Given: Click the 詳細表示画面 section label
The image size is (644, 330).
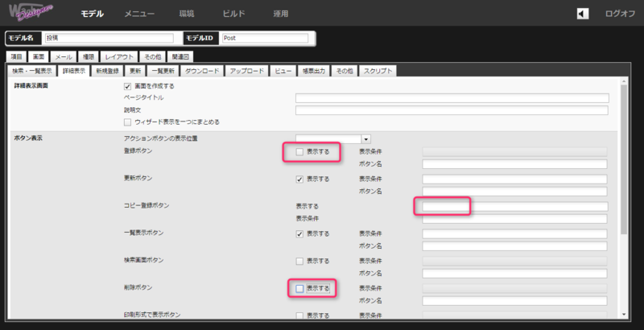Looking at the screenshot, I should coord(31,86).
